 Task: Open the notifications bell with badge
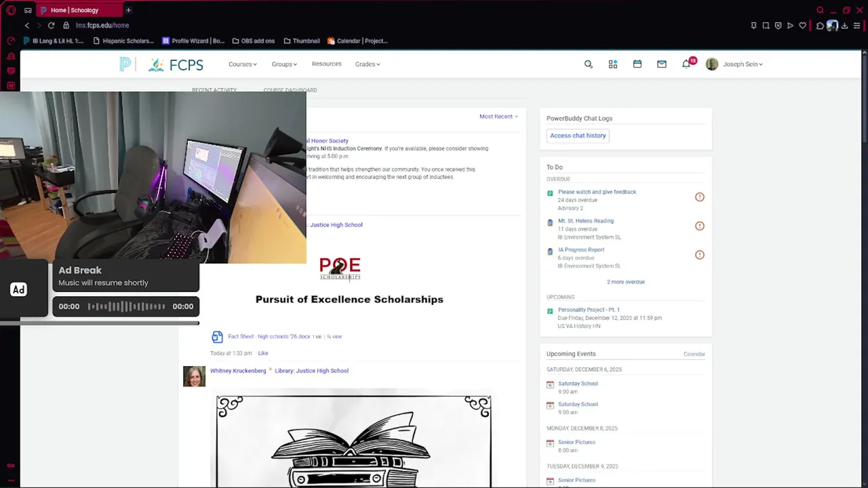tap(688, 64)
